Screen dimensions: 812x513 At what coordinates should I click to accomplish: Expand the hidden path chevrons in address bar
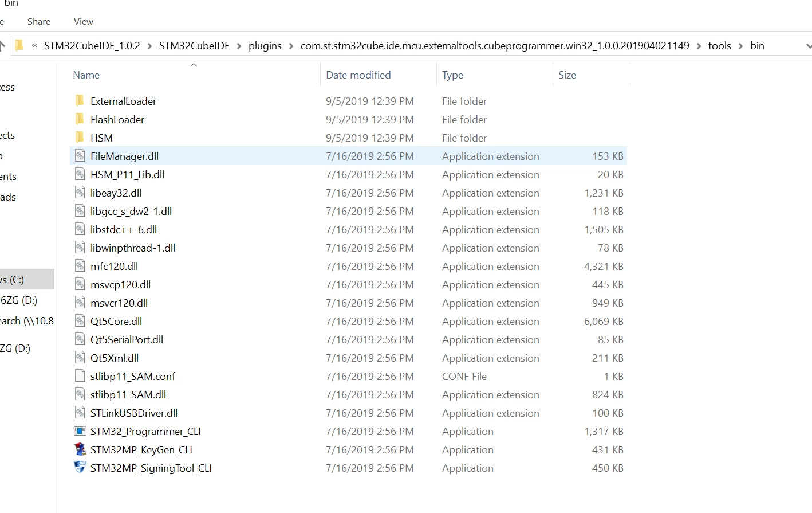tap(34, 46)
